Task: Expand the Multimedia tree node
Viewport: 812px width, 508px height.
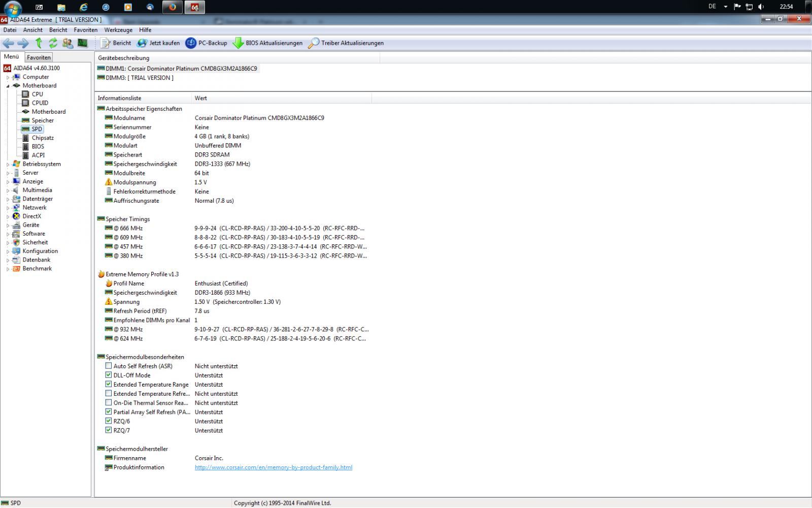Action: click(x=8, y=190)
